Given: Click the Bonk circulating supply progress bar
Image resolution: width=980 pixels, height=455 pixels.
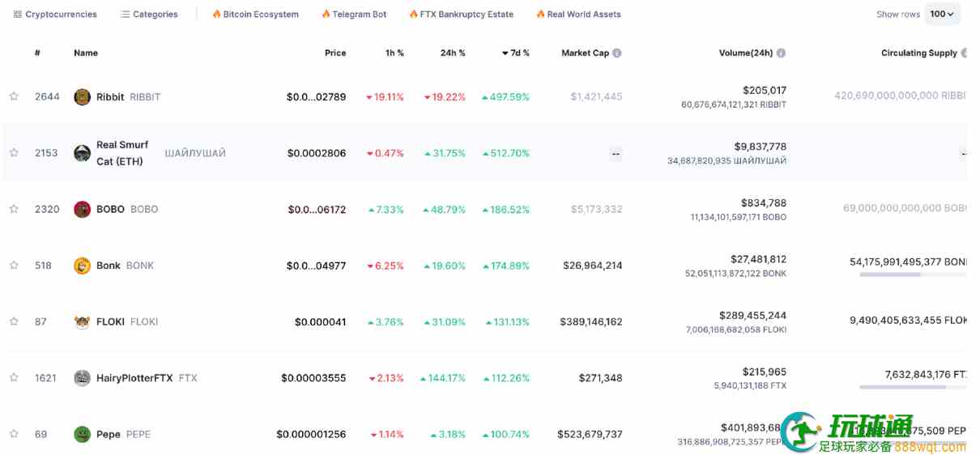Looking at the screenshot, I should click(x=913, y=274).
